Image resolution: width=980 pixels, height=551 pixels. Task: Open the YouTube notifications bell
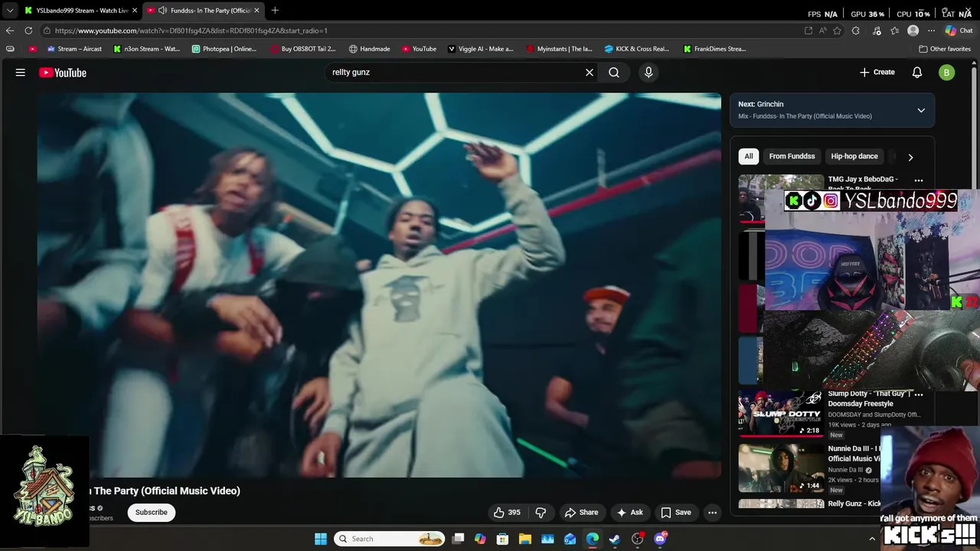click(917, 72)
